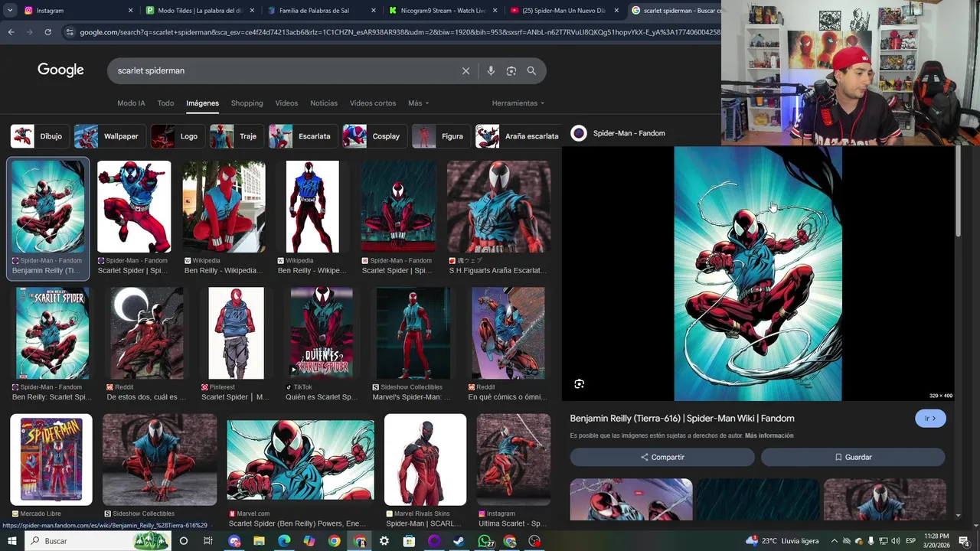This screenshot has height=551, width=980.
Task: Open tab search chevron at top left
Action: coord(9,11)
